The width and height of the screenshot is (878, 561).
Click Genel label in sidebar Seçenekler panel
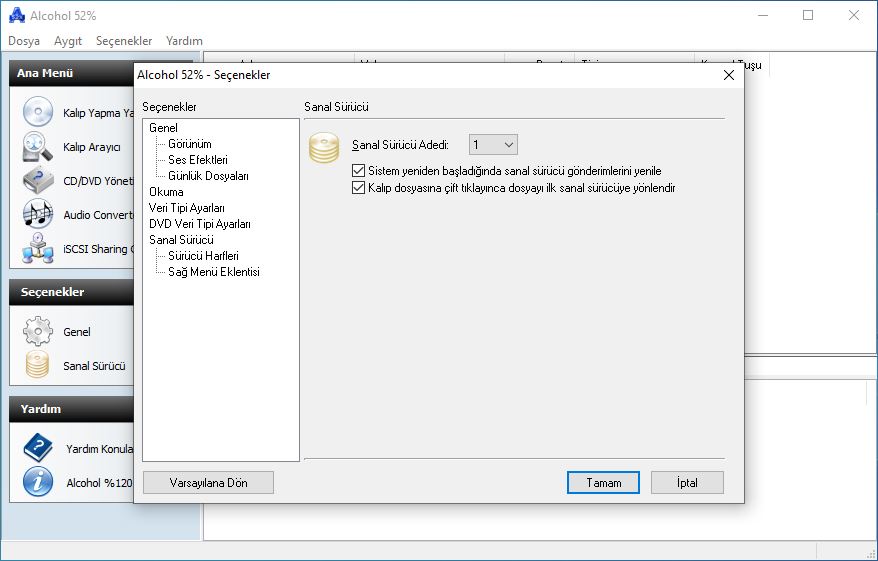(77, 332)
